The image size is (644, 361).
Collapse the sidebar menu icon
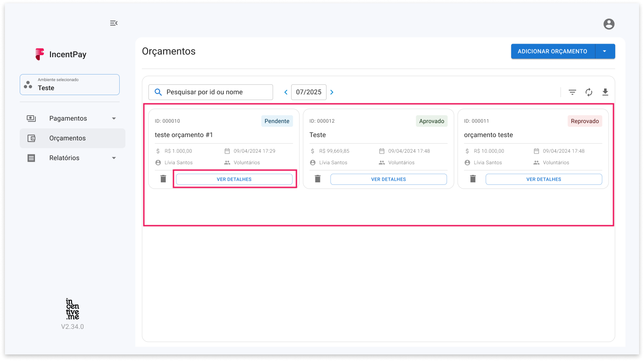114,23
